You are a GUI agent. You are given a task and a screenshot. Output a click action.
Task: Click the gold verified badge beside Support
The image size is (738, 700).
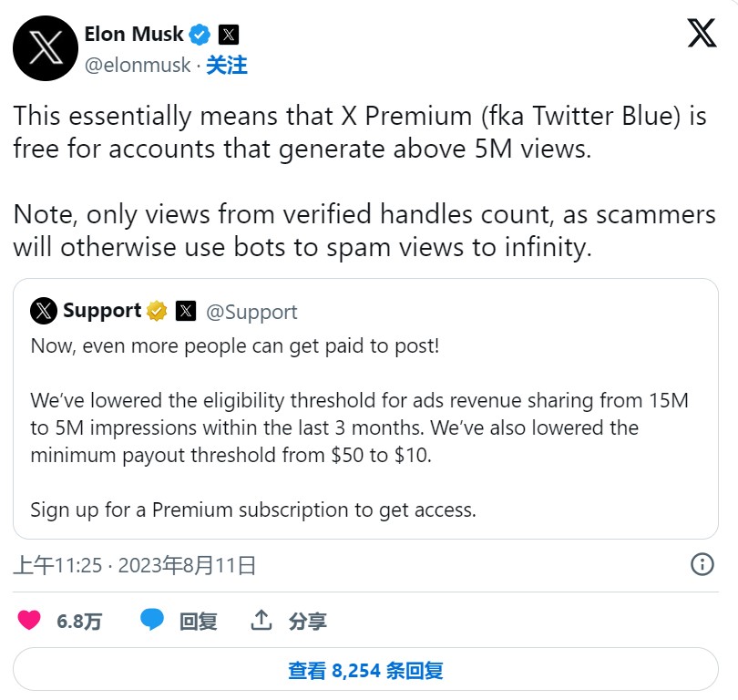pyautogui.click(x=157, y=311)
